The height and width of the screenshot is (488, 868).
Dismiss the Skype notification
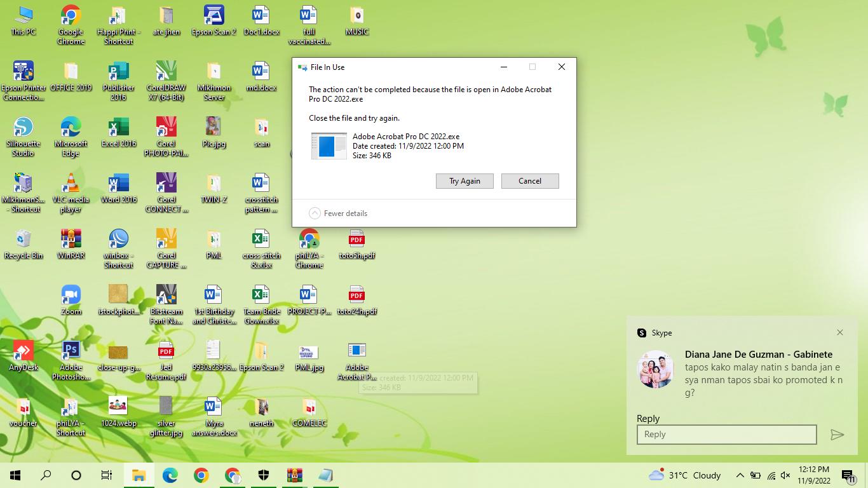pyautogui.click(x=839, y=332)
